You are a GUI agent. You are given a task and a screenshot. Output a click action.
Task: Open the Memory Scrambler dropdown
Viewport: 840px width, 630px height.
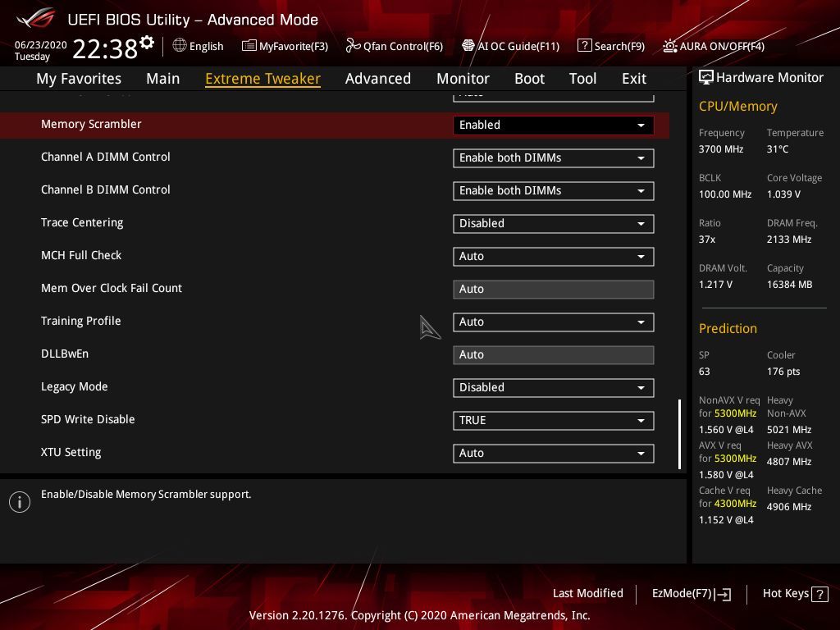point(554,126)
